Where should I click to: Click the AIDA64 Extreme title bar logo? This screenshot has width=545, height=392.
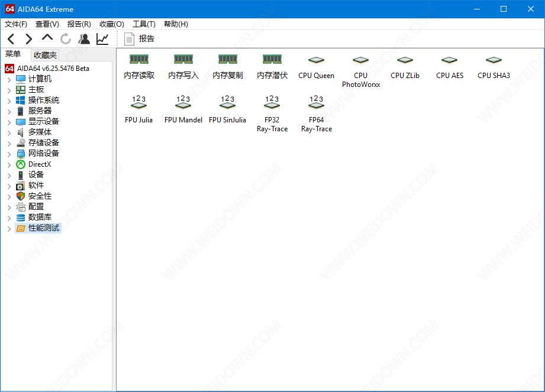click(x=9, y=9)
